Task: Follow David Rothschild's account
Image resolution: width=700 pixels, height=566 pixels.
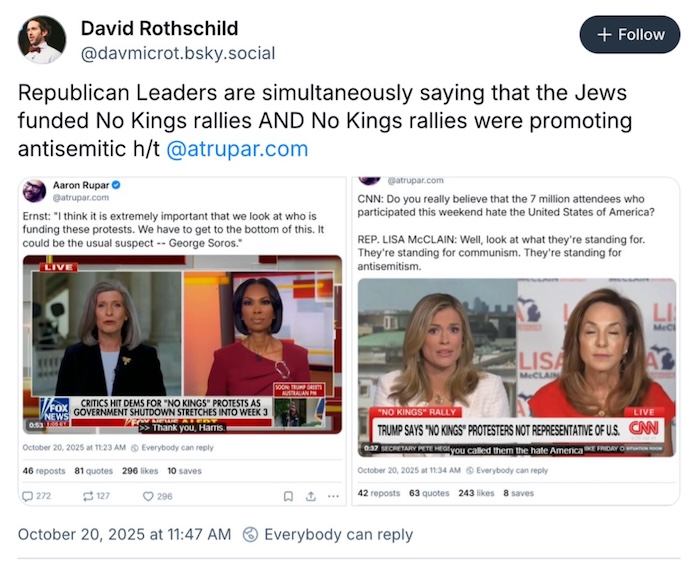Action: [x=629, y=34]
